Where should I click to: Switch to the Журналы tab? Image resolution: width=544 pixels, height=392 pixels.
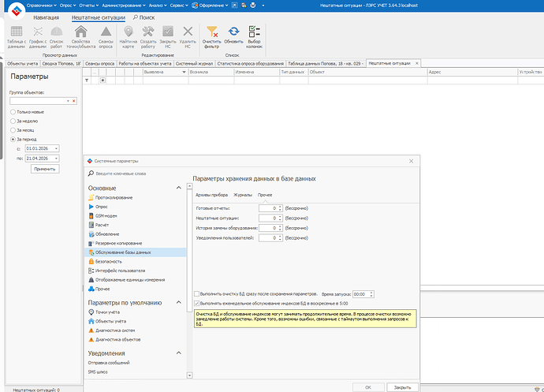pos(243,193)
